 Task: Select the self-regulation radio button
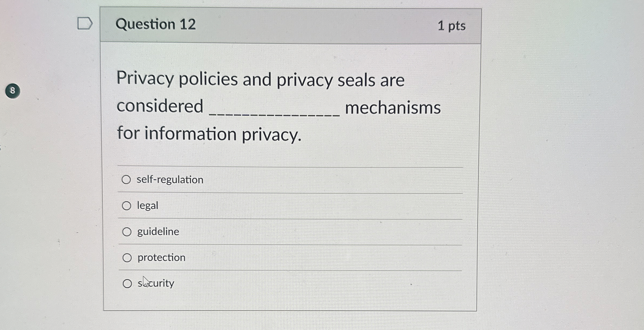127,180
